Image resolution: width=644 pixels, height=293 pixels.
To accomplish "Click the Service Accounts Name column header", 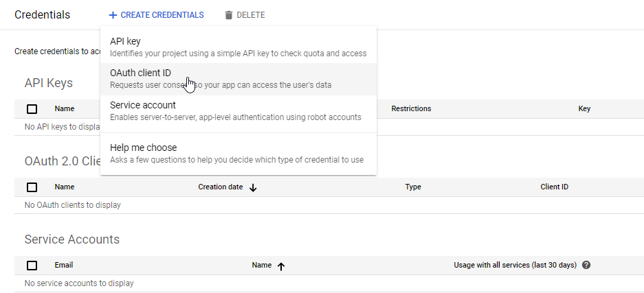I will [262, 265].
